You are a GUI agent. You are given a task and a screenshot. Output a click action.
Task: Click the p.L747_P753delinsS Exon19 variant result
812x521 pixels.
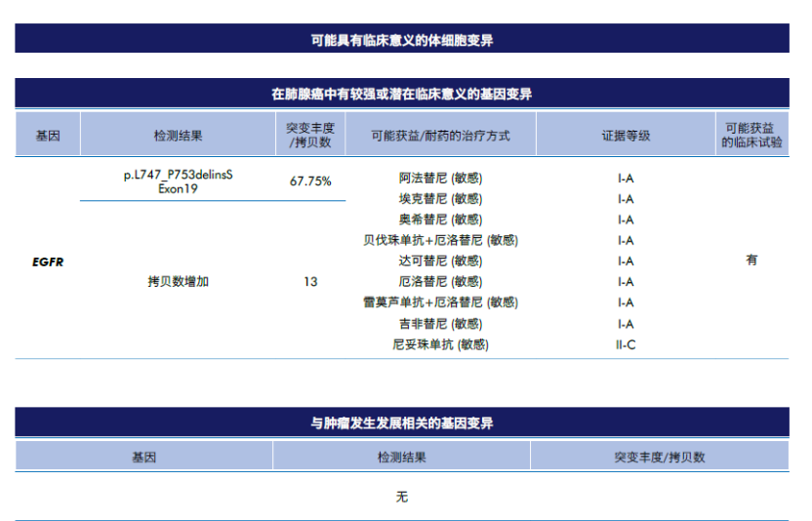[178, 181]
